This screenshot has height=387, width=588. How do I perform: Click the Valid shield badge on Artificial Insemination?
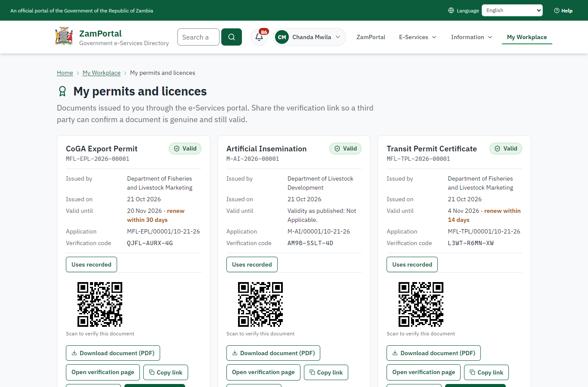click(346, 148)
